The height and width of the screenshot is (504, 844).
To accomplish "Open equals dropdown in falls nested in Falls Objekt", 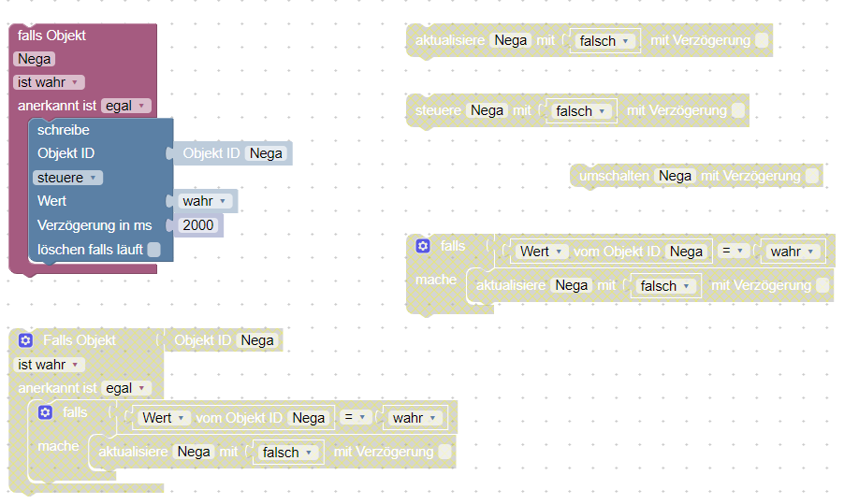I will tap(356, 417).
